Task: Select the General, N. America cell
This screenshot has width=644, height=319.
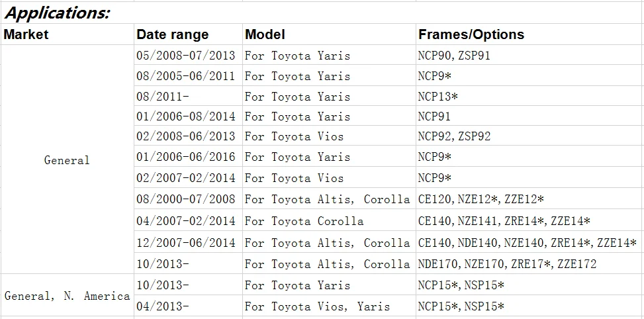Action: [68, 296]
